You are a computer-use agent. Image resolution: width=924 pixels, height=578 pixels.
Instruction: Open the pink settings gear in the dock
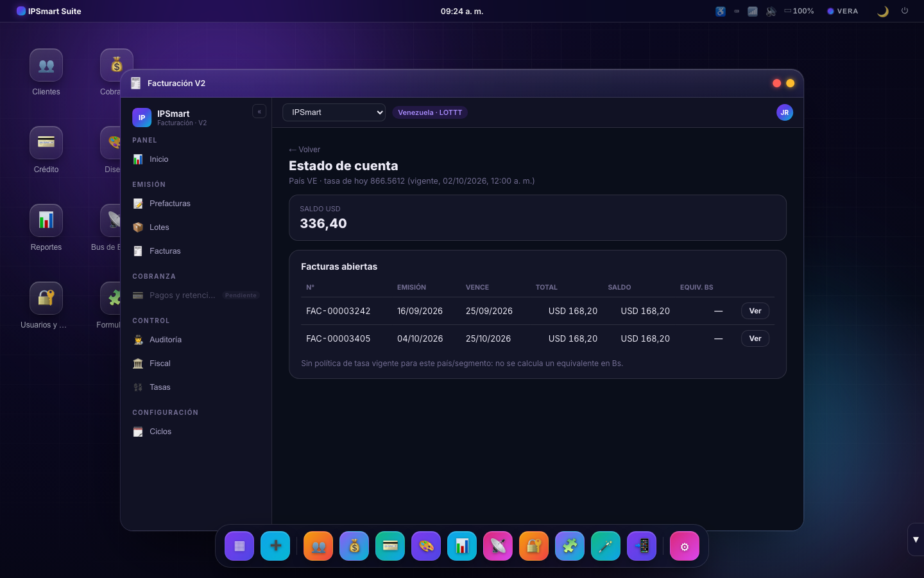pyautogui.click(x=685, y=546)
